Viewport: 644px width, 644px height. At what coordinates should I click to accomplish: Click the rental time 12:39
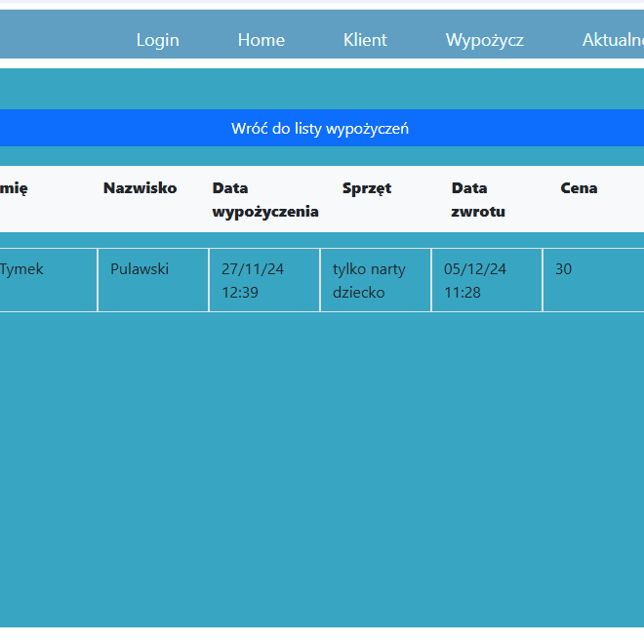point(240,292)
